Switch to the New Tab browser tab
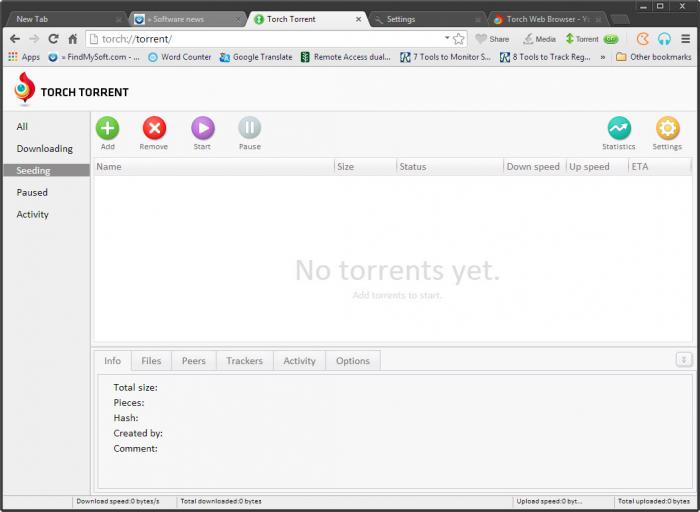Screen dimensions: 700x512 coord(67,19)
